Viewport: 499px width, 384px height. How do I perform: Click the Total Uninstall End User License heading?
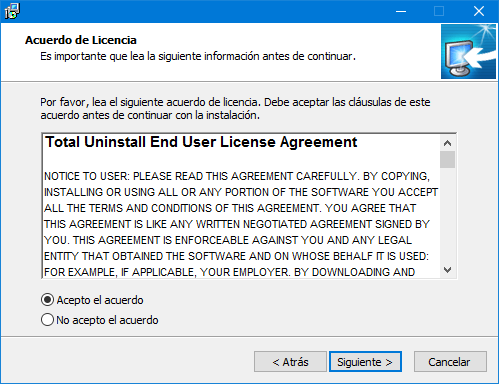point(201,142)
